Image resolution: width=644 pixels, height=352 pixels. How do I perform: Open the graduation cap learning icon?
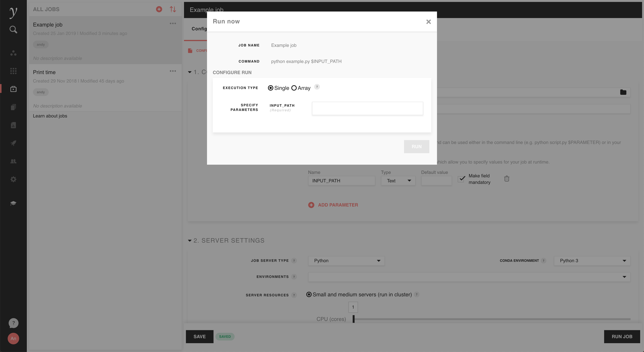click(13, 203)
